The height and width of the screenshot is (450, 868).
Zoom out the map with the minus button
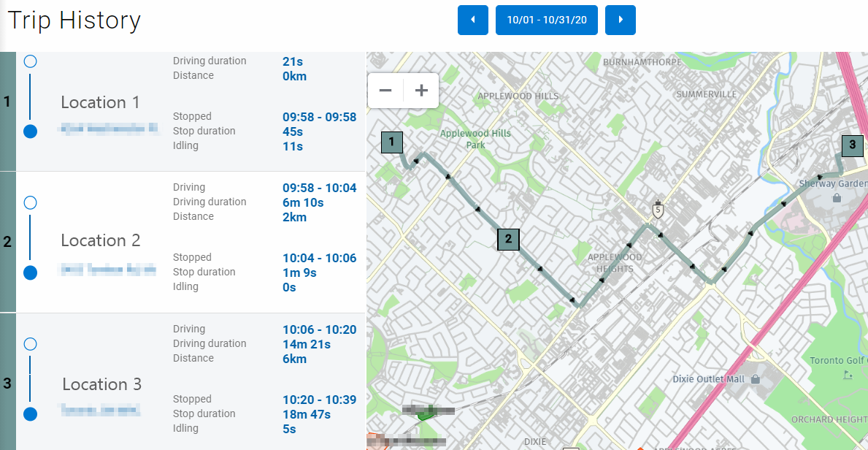[386, 91]
